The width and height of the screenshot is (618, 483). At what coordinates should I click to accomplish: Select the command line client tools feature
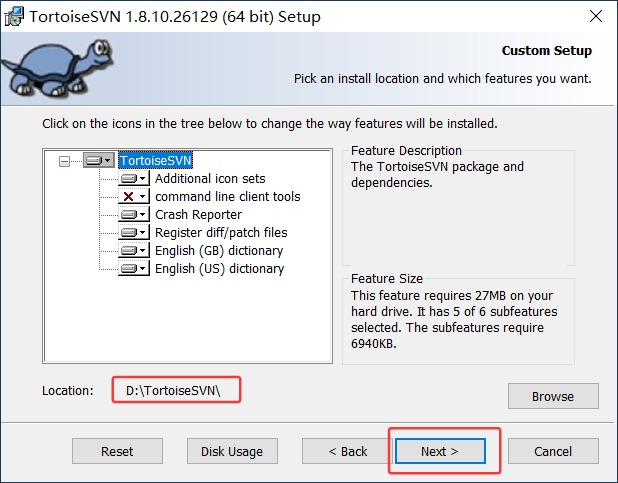click(227, 196)
